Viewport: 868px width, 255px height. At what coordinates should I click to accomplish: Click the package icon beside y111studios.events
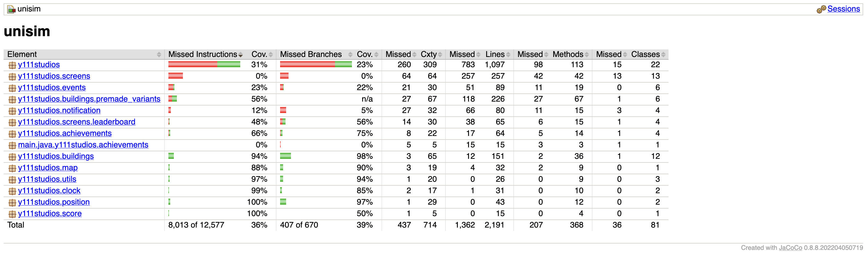(x=12, y=88)
